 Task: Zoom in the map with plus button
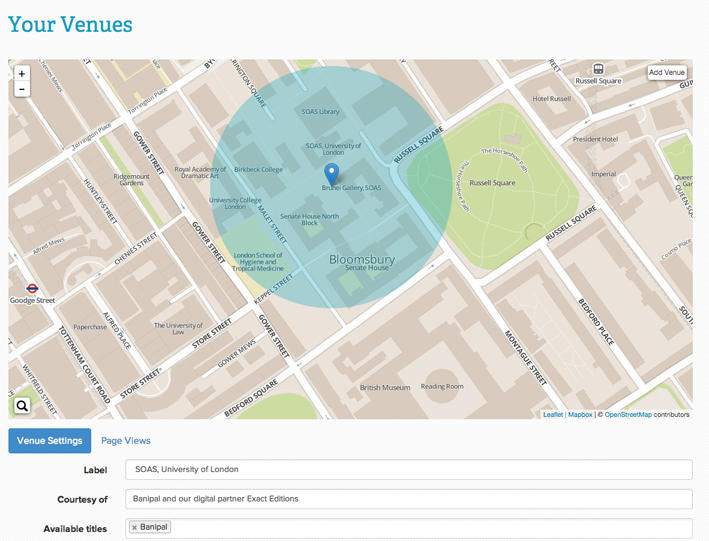coord(22,74)
